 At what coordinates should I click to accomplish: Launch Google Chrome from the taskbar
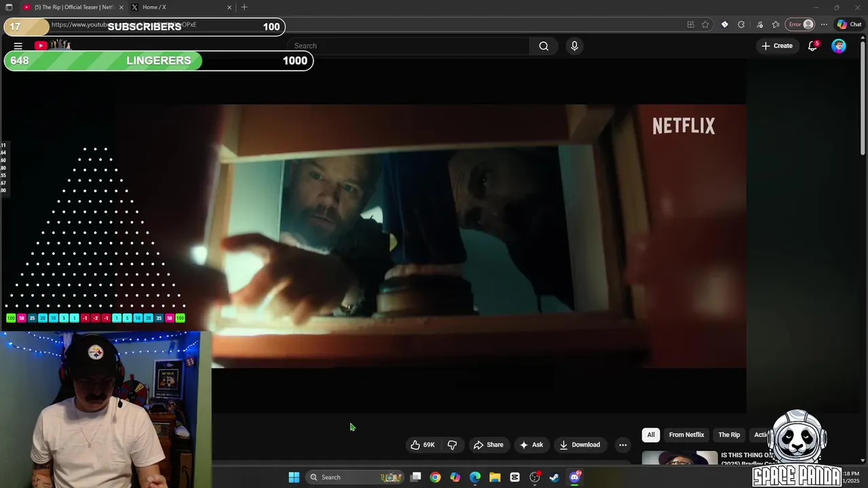pyautogui.click(x=435, y=477)
